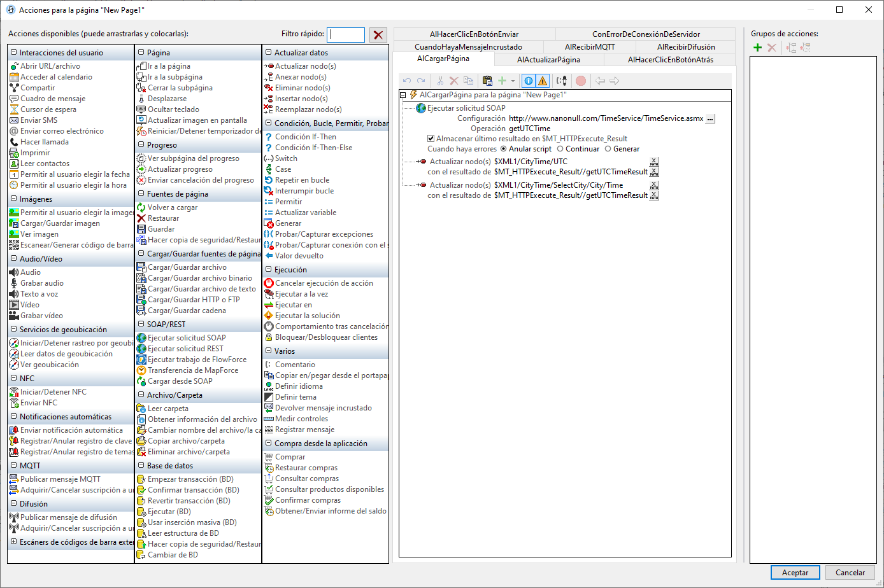Click the Filtro rápido text field
The image size is (884, 588).
pos(347,35)
